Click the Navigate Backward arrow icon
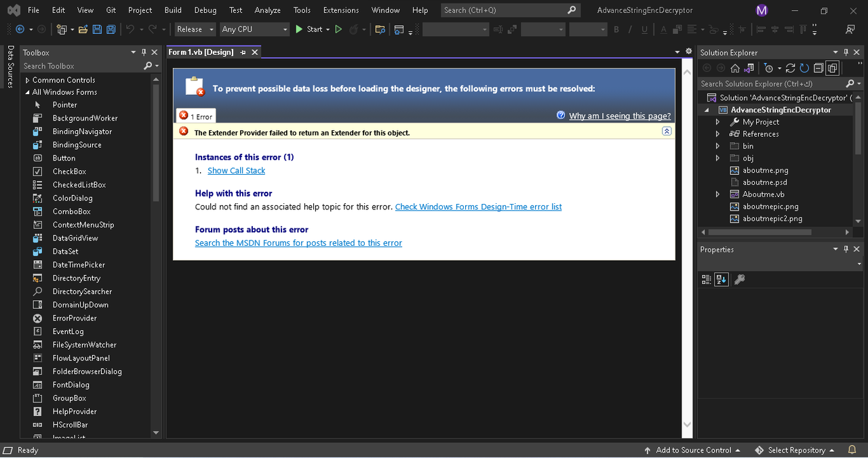 (20, 29)
